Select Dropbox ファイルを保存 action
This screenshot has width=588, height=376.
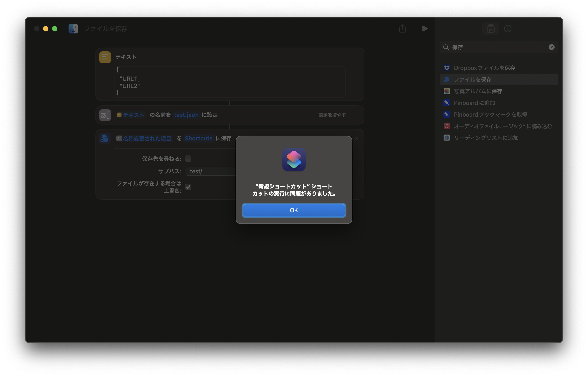click(484, 68)
